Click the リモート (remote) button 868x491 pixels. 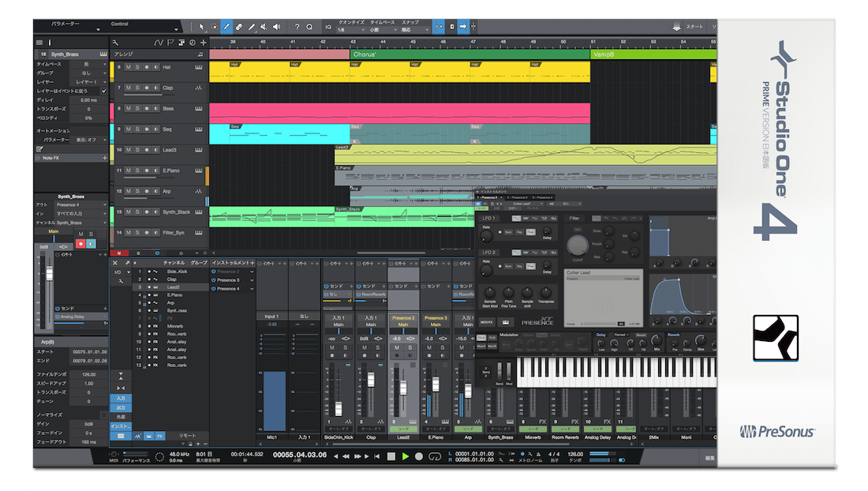click(187, 437)
